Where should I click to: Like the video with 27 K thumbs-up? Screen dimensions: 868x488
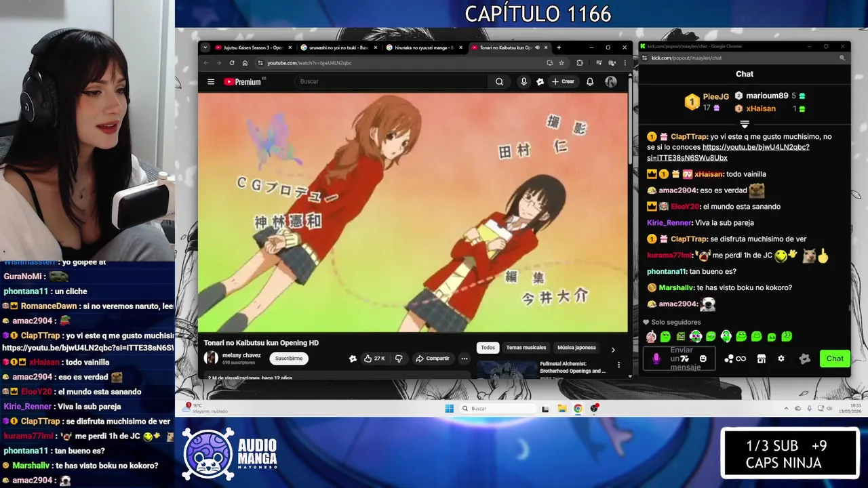coord(374,359)
